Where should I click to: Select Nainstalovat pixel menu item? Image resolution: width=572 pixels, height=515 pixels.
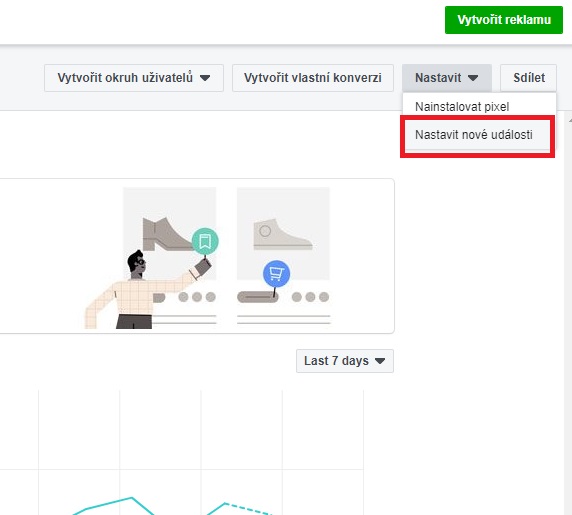[x=462, y=107]
